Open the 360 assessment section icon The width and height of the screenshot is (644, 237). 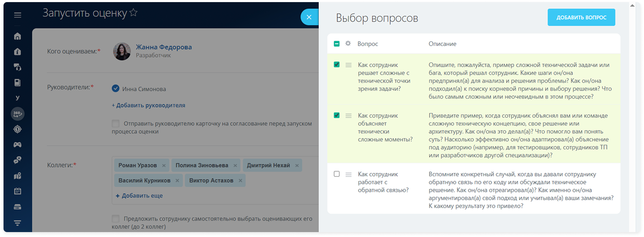click(18, 114)
